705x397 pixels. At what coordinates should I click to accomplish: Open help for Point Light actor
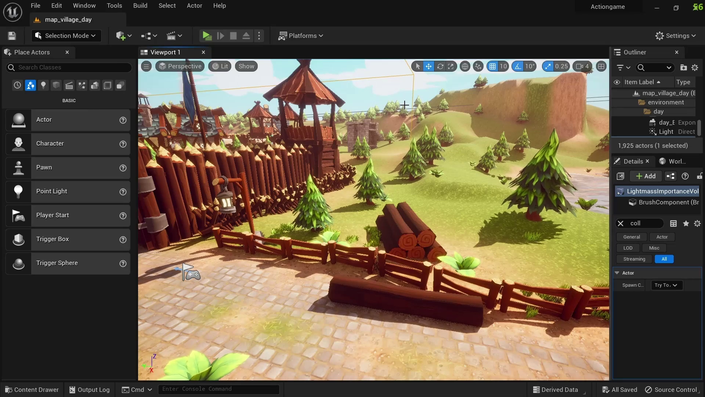click(123, 192)
